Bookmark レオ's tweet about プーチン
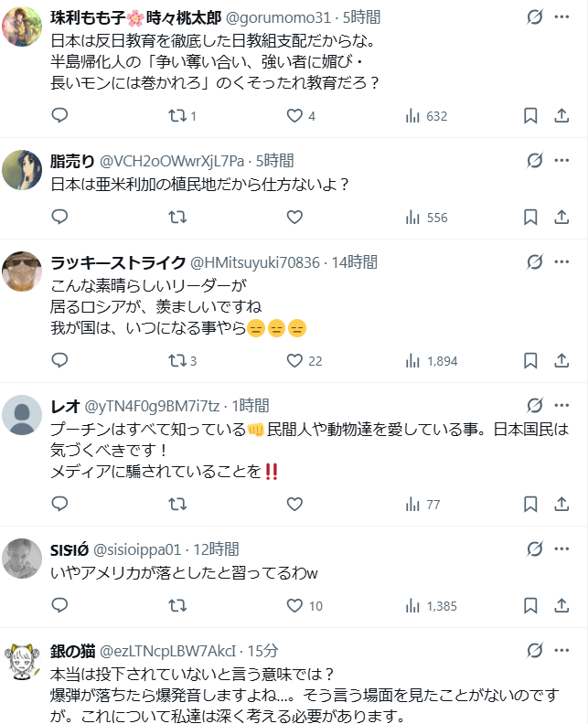Image resolution: width=588 pixels, height=724 pixels. pyautogui.click(x=530, y=504)
